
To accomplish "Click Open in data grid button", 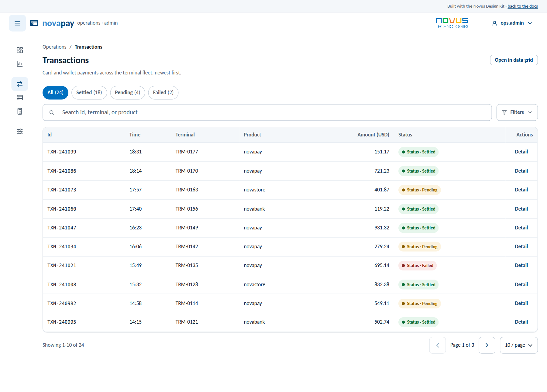I will point(514,60).
